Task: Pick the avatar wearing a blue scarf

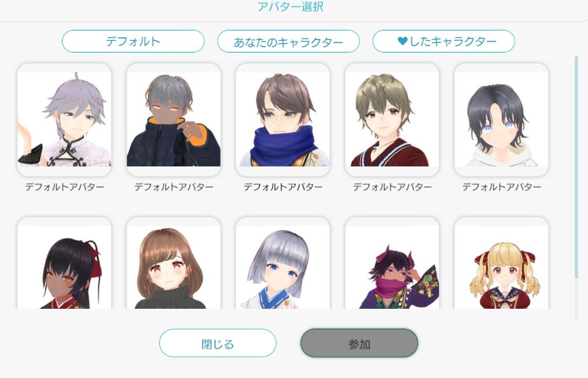Action: coord(283,120)
